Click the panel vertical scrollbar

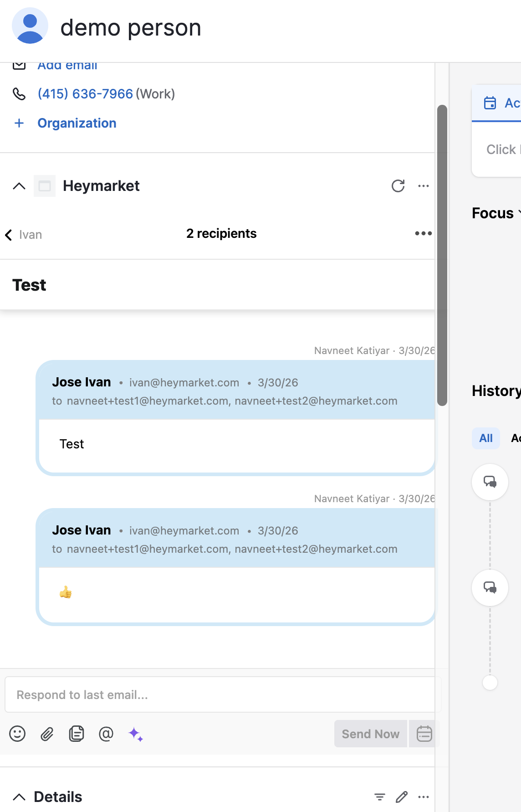coord(442,255)
